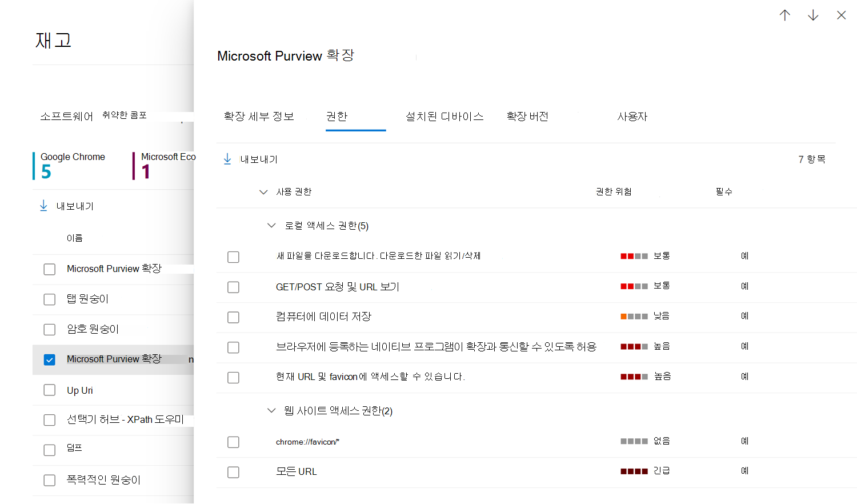Sort inventory by the 이름 column header
Viewport: 857px width, 504px height.
click(75, 238)
